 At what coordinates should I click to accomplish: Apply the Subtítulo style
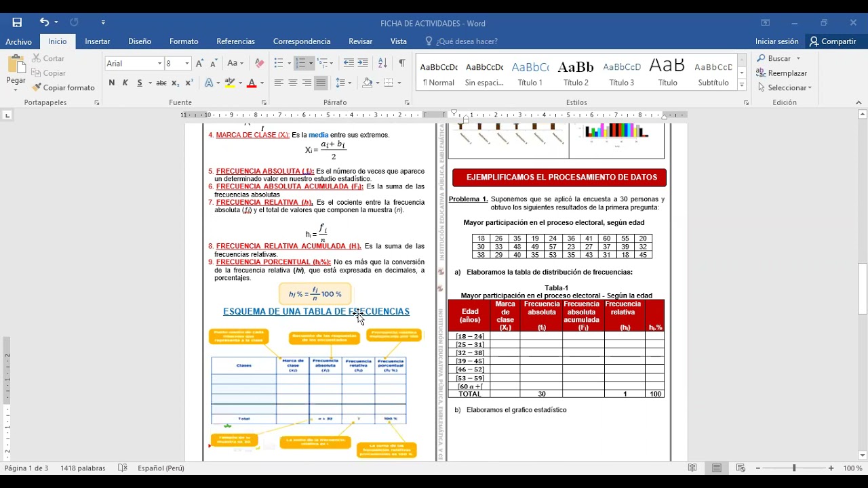(x=713, y=73)
